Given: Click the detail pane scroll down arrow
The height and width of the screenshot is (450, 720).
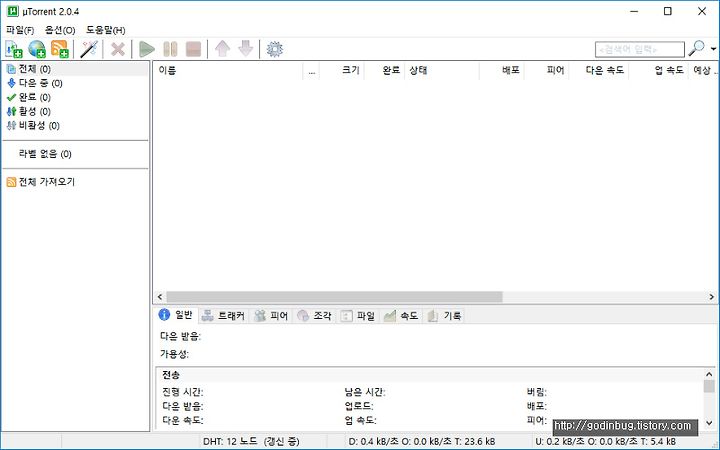Looking at the screenshot, I should [709, 423].
